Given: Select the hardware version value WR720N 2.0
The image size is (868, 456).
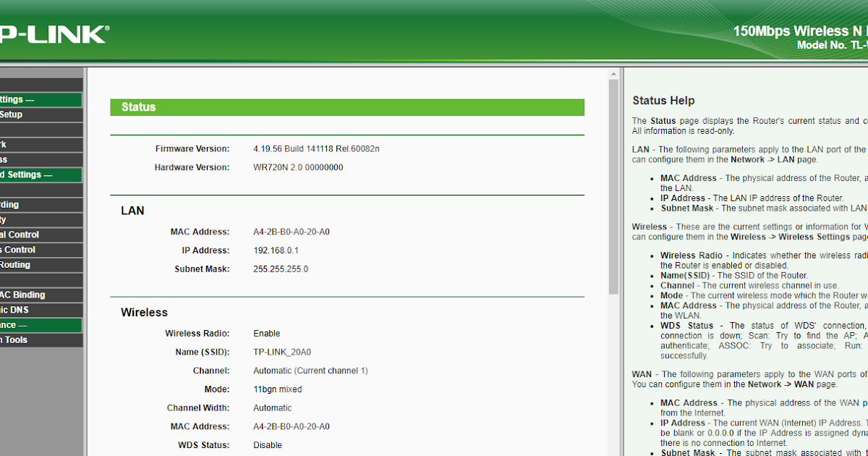Looking at the screenshot, I should pyautogui.click(x=298, y=167).
